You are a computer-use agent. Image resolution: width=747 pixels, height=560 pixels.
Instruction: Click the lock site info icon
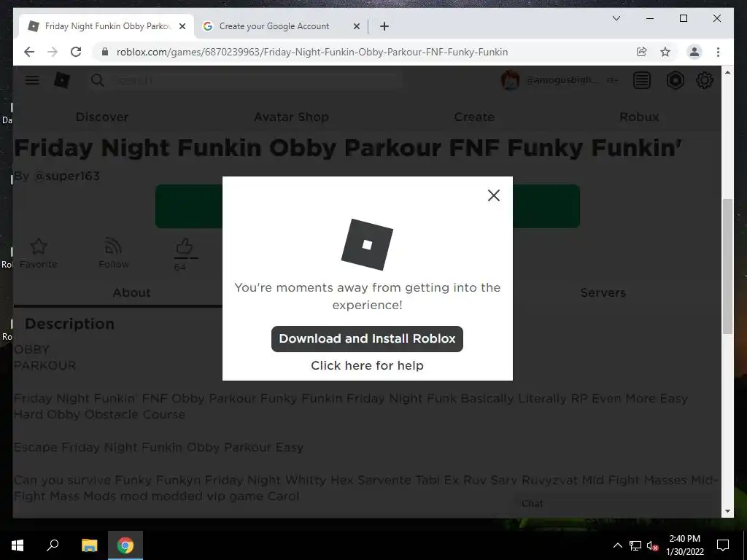(105, 52)
